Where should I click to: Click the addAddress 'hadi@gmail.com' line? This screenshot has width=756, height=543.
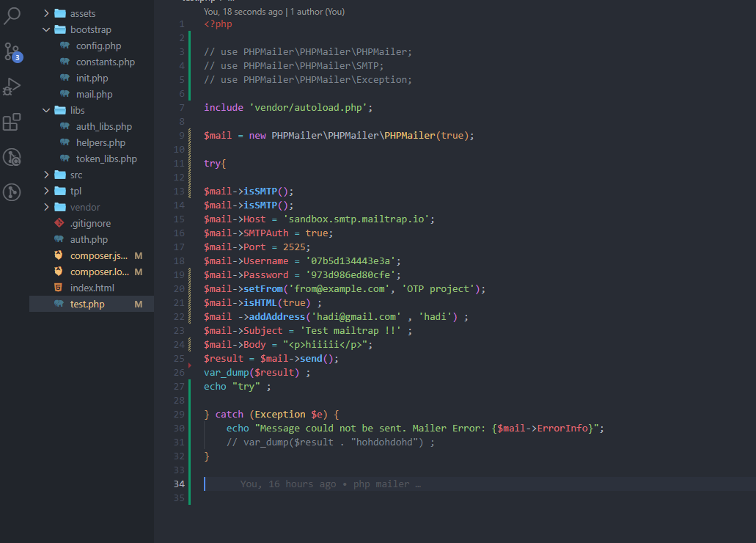click(x=336, y=317)
